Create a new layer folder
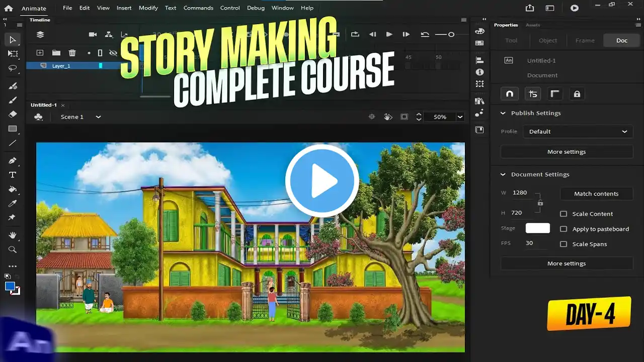 56,53
